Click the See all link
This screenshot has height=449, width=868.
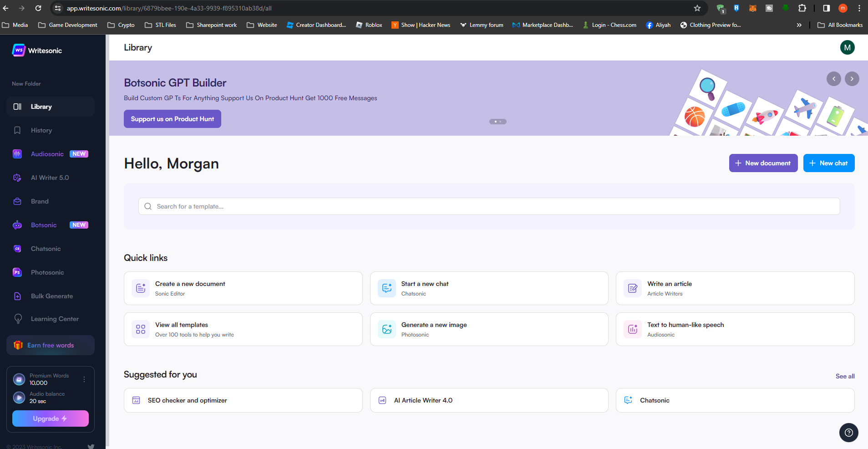pyautogui.click(x=845, y=376)
